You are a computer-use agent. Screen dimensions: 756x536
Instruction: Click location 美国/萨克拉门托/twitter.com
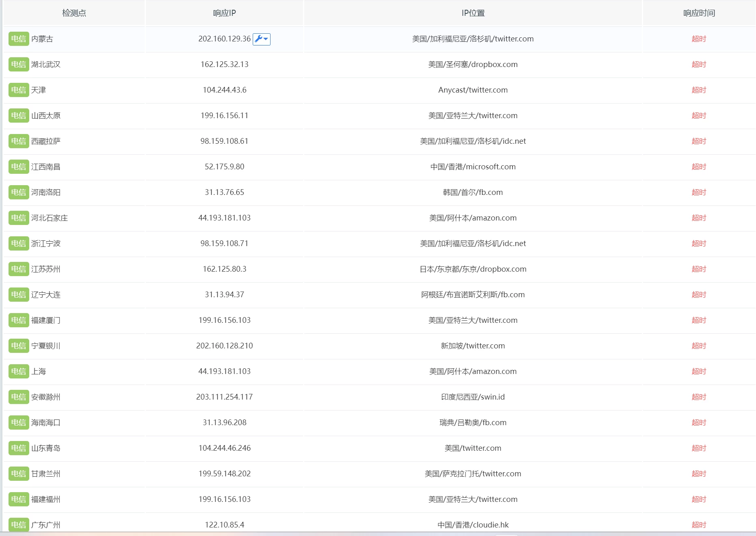point(473,474)
